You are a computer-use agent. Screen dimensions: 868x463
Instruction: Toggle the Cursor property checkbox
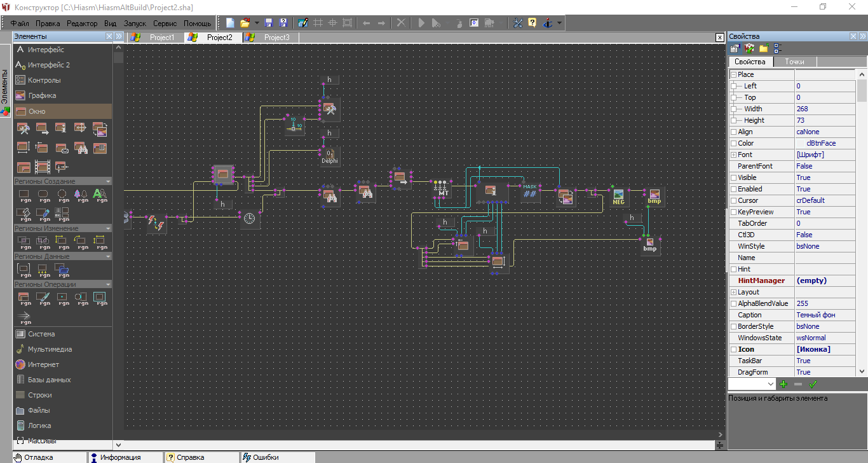[x=733, y=200]
